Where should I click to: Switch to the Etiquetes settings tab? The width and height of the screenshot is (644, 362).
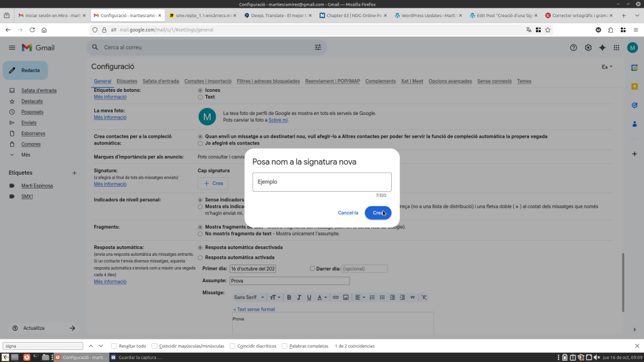[127, 81]
